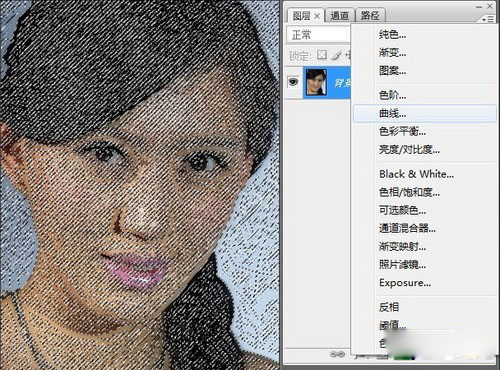Click the link layers icon at panel bottom
500x370 pixels.
337,354
